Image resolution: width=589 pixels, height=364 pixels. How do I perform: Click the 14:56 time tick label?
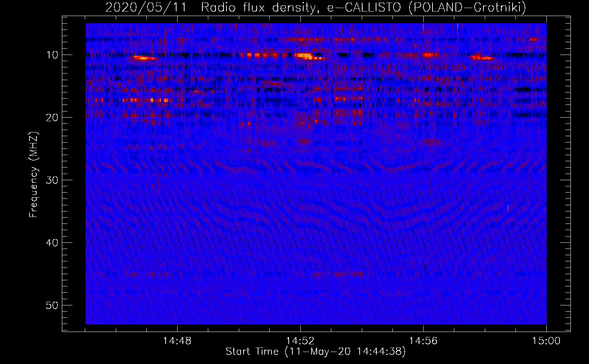tap(423, 341)
